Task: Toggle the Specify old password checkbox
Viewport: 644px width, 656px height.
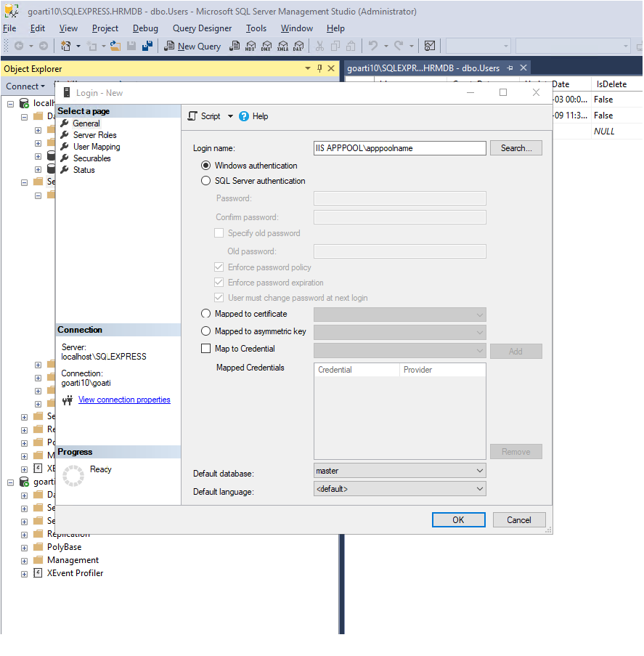Action: pos(219,232)
